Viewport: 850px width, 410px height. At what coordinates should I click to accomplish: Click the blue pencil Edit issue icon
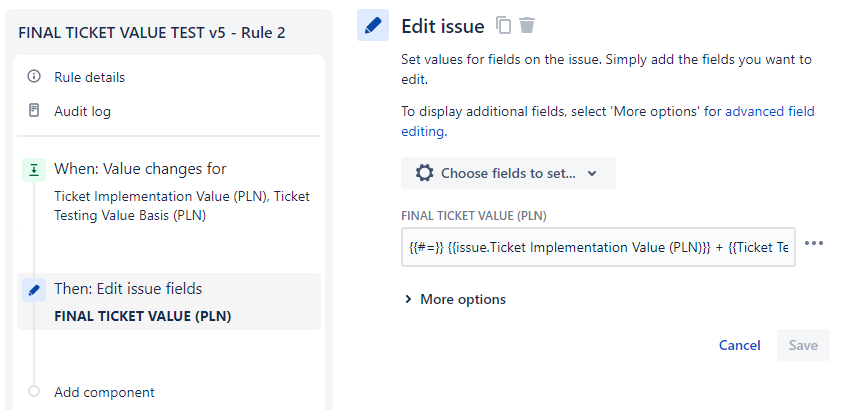pyautogui.click(x=373, y=26)
